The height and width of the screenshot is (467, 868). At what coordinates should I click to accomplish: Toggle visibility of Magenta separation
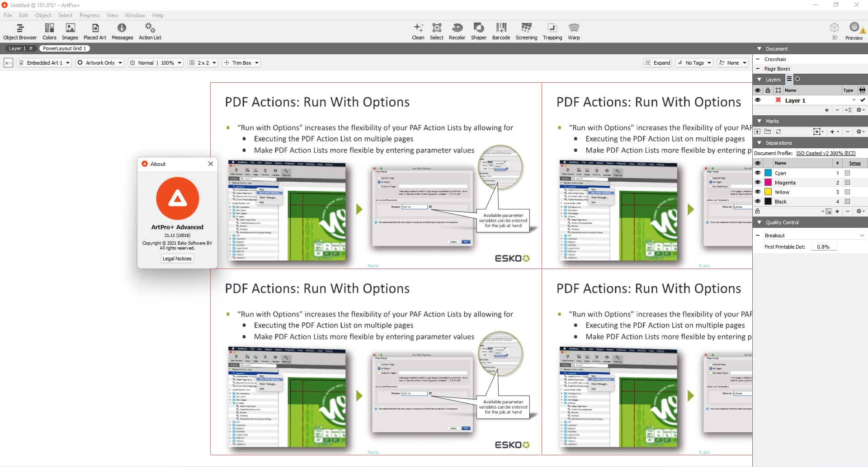click(758, 182)
